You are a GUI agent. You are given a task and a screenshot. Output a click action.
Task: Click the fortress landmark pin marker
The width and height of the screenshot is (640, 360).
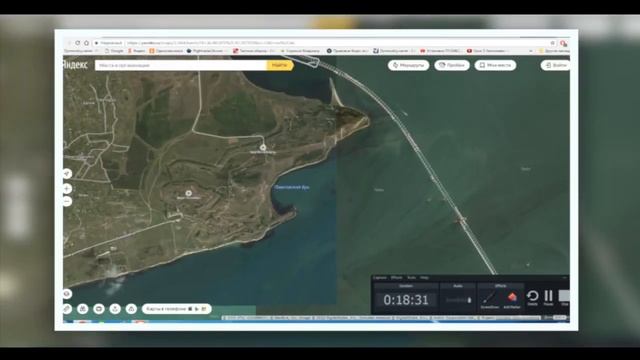[x=189, y=193]
